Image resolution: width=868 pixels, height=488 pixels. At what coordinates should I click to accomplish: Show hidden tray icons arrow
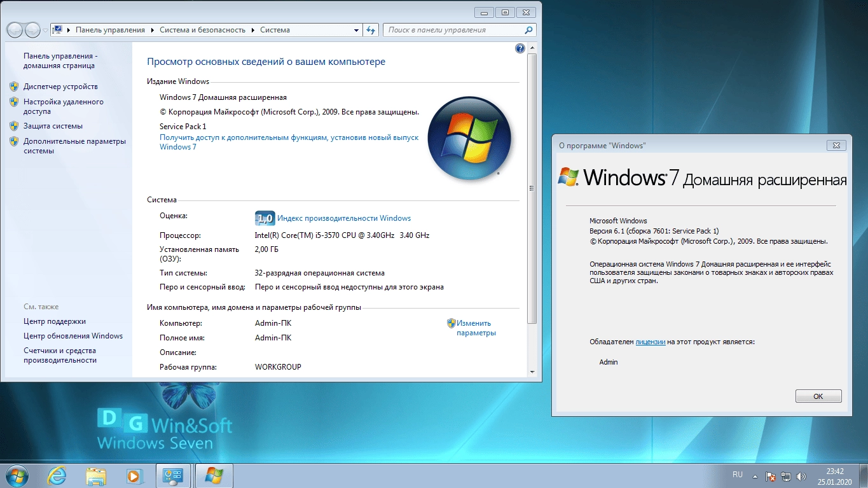point(755,476)
